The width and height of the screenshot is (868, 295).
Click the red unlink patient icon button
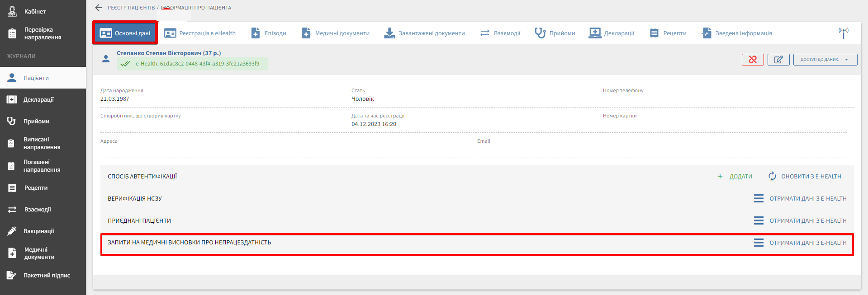[x=753, y=60]
